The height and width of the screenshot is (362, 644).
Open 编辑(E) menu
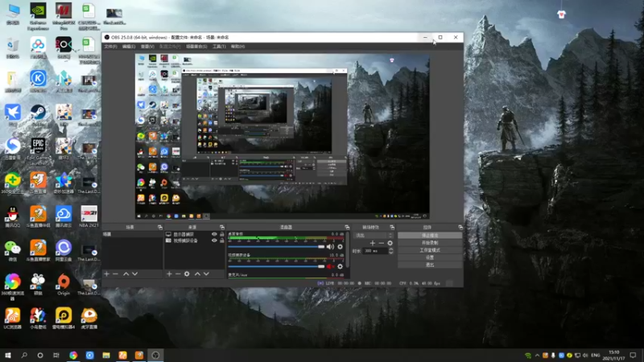click(129, 47)
